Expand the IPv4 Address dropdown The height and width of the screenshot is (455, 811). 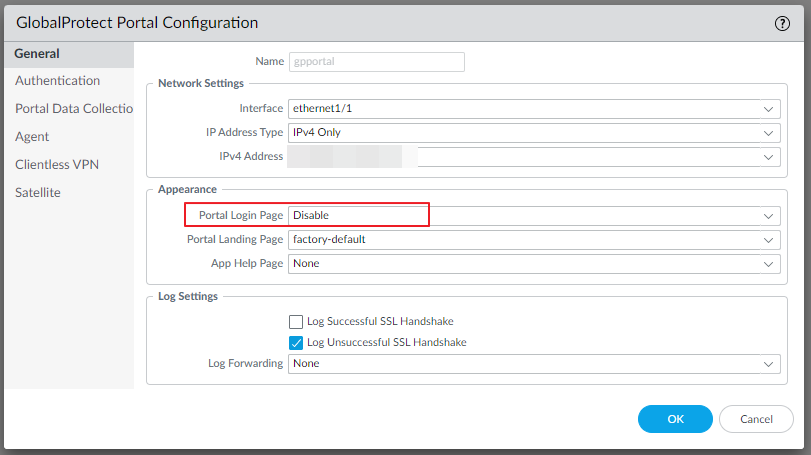coord(768,157)
